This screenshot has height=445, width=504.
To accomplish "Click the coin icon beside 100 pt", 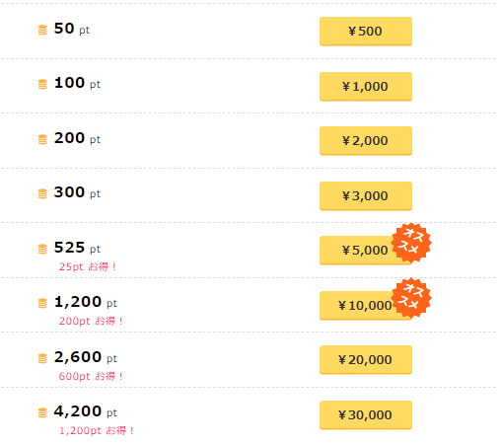I will tap(42, 84).
